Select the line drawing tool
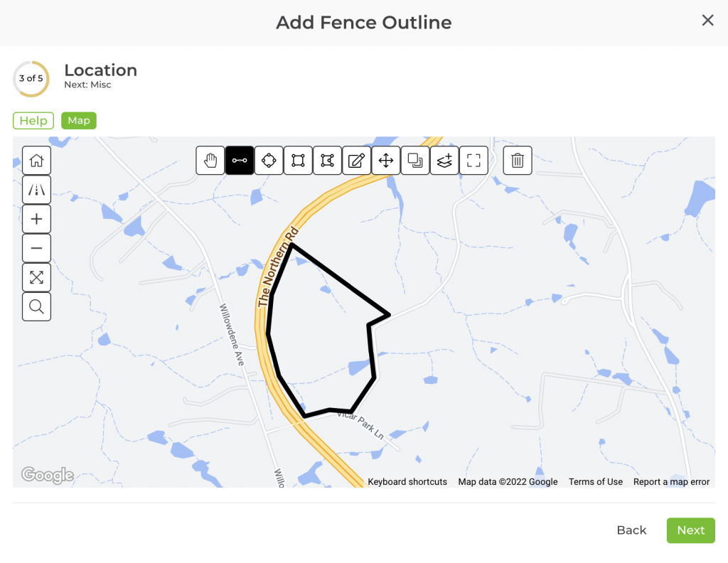The image size is (728, 563). [x=240, y=161]
